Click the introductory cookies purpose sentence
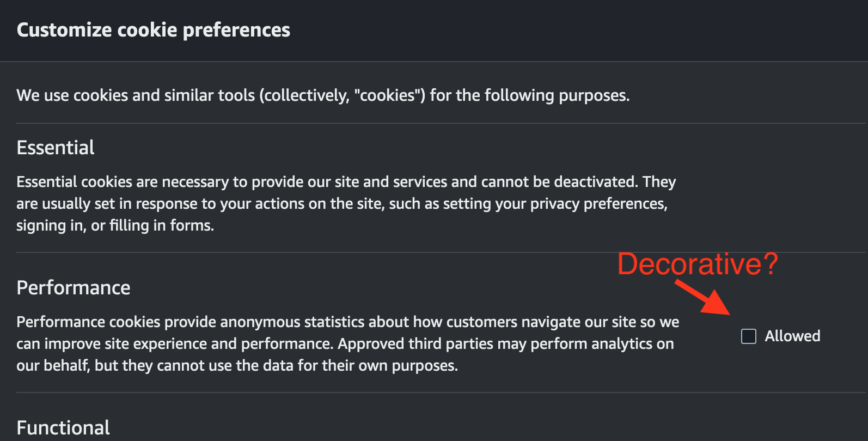The image size is (868, 441). [323, 95]
